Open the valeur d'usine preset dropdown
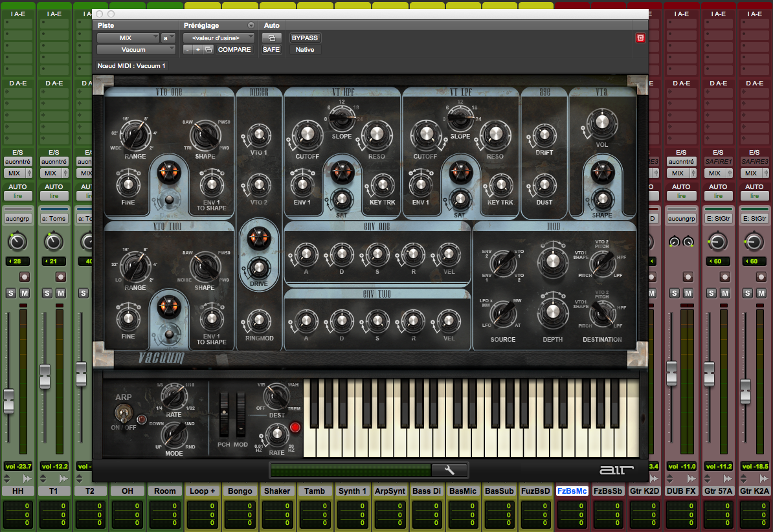This screenshot has height=532, width=773. pos(219,38)
